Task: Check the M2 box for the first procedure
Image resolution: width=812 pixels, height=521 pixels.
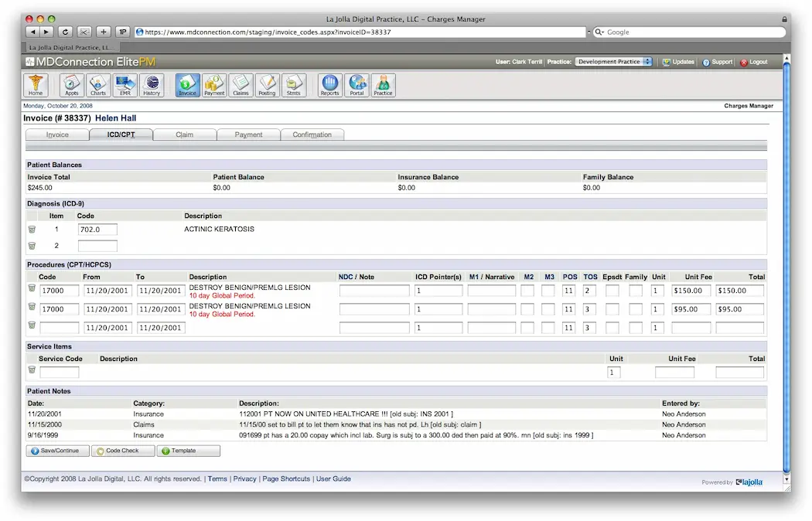Action: [529, 290]
